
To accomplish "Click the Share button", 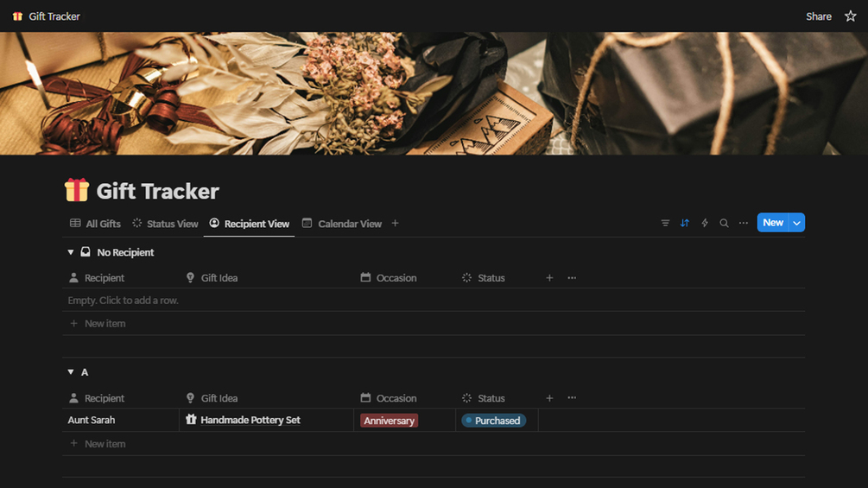I will coord(819,16).
